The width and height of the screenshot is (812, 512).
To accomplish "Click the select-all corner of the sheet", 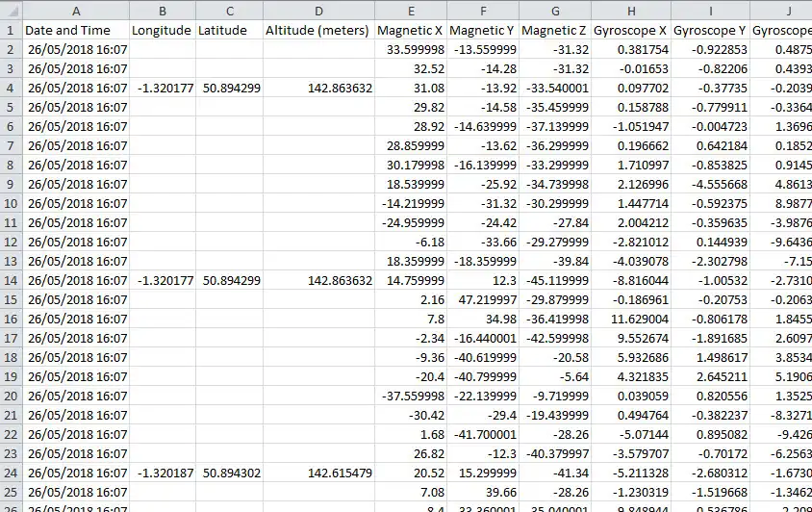I will 11,10.
